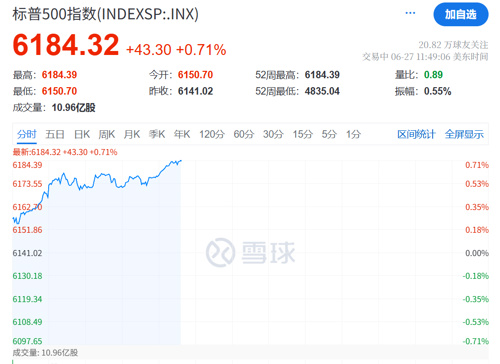The width and height of the screenshot is (500, 364).
Task: Open the 日K daily candlestick tab
Action: 82,134
